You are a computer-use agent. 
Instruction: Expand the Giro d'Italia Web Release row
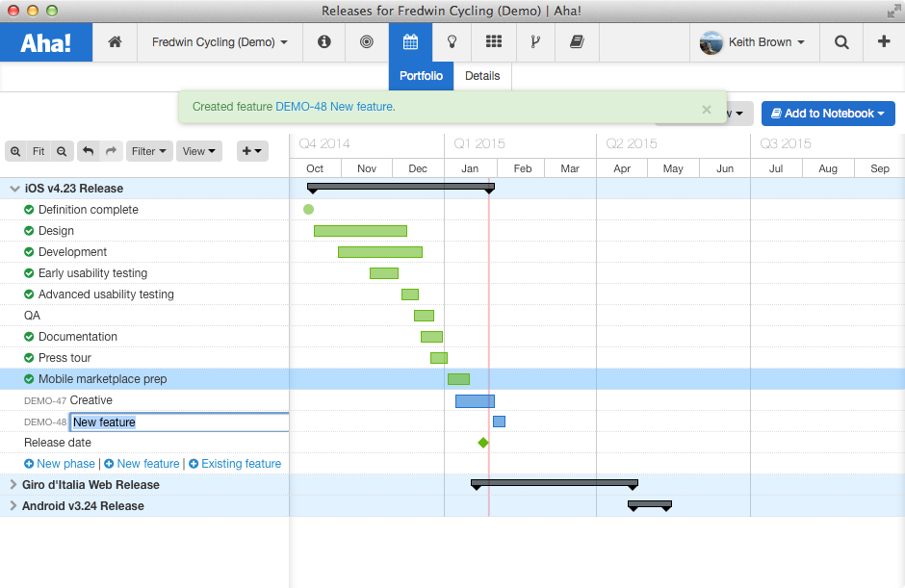pos(13,485)
